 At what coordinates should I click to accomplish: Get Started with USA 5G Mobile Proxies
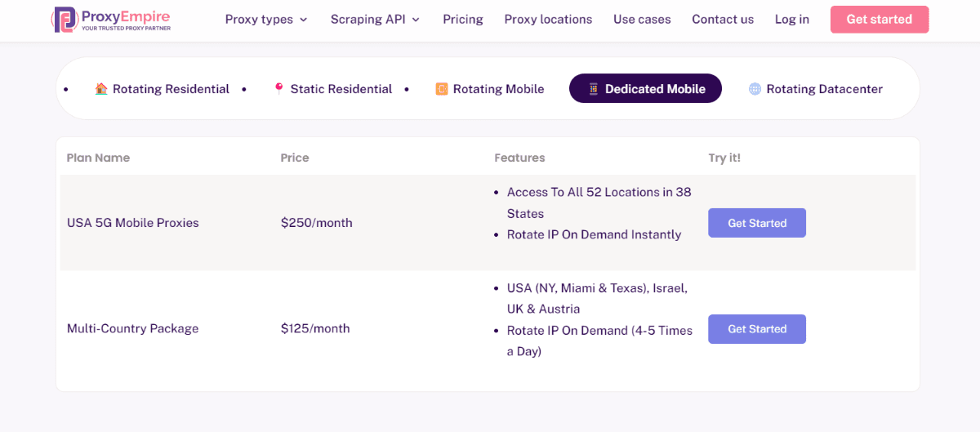pyautogui.click(x=757, y=223)
